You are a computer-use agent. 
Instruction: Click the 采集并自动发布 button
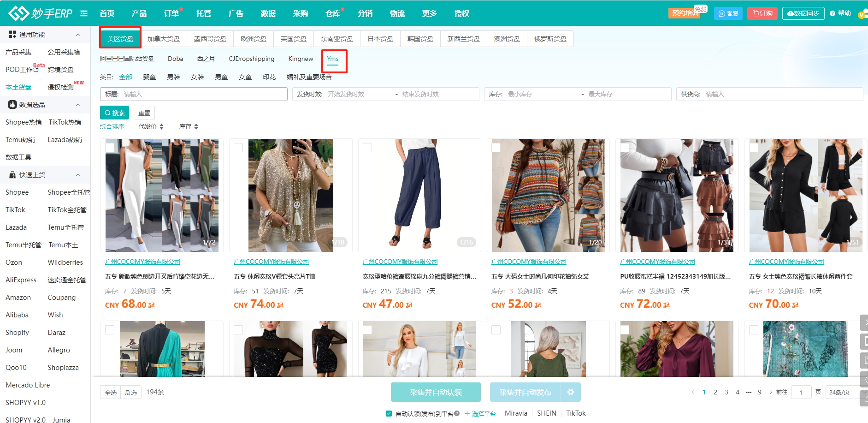[525, 392]
